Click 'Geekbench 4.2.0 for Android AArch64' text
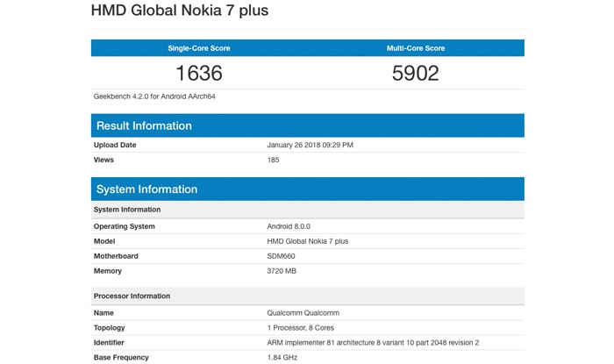The width and height of the screenshot is (614, 364). (154, 96)
